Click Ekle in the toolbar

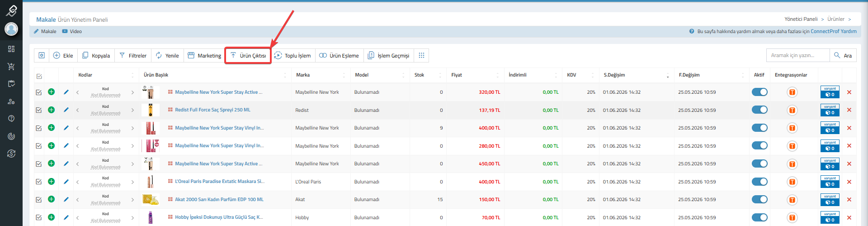coord(63,55)
